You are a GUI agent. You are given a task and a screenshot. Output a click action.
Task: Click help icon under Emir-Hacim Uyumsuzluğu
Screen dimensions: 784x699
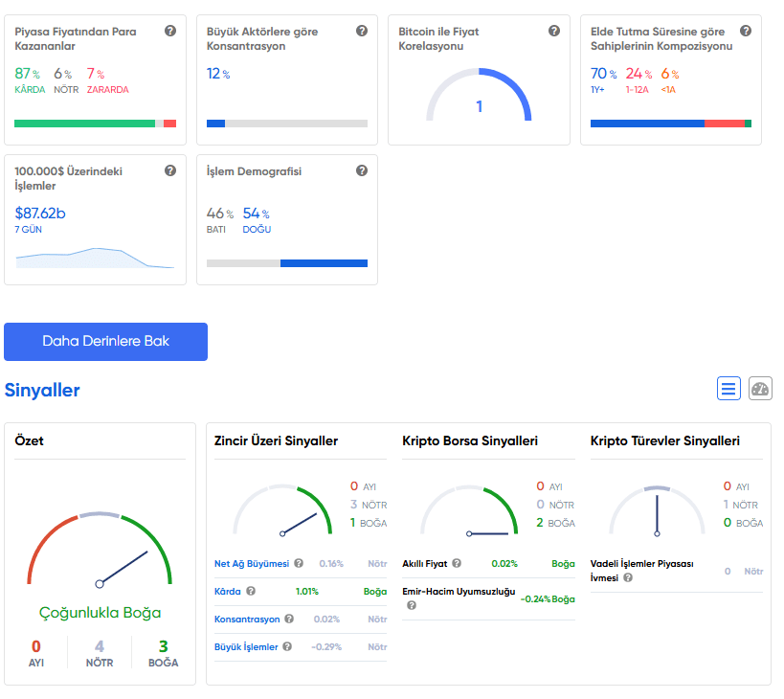pyautogui.click(x=412, y=605)
